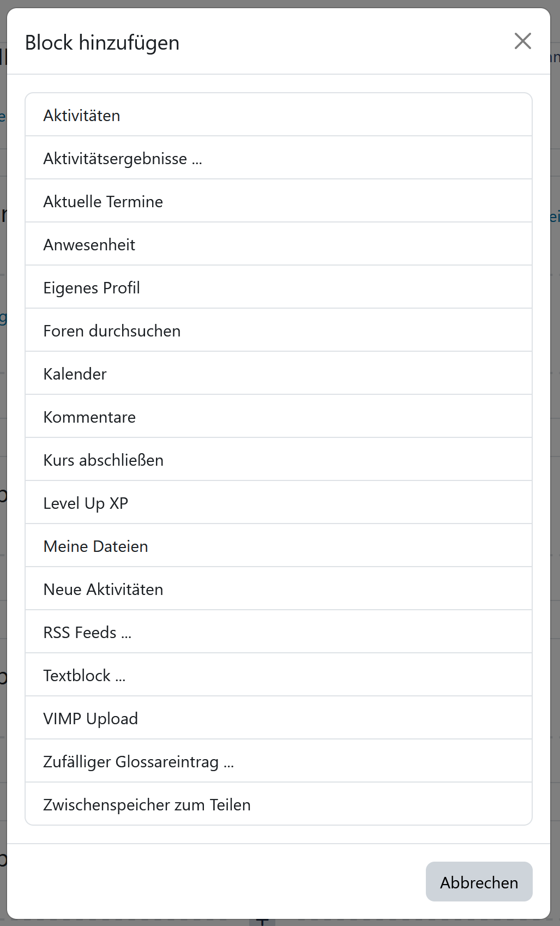Click the Block hinzufügen dialog title

(x=103, y=43)
